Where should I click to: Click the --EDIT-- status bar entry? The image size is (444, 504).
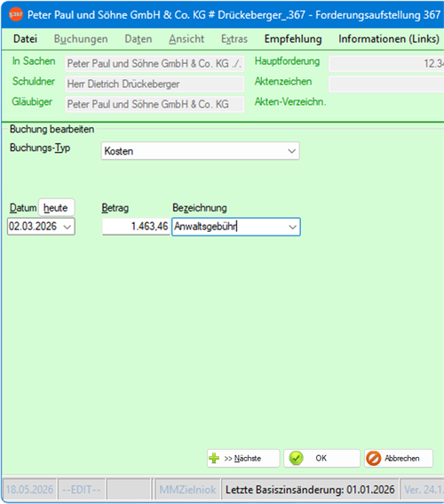point(82,490)
